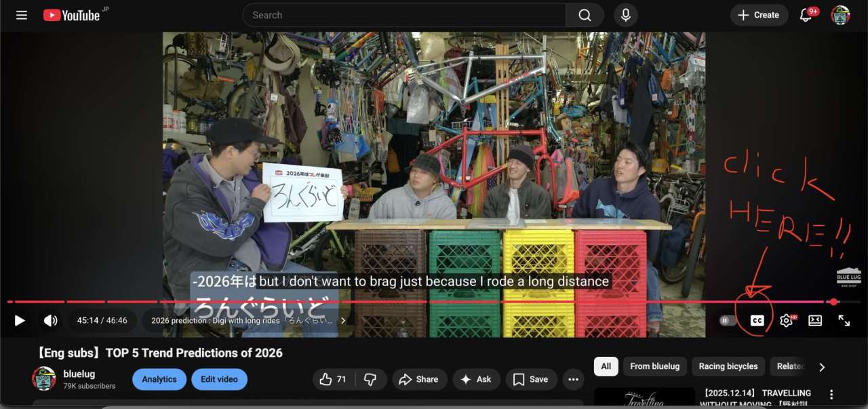The width and height of the screenshot is (868, 409).
Task: Open the player settings gear
Action: (786, 321)
